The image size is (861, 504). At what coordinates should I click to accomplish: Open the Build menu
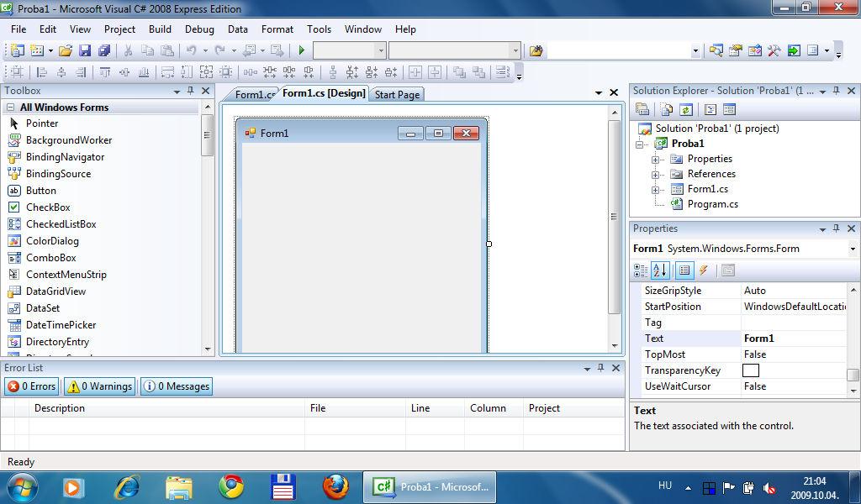[160, 29]
